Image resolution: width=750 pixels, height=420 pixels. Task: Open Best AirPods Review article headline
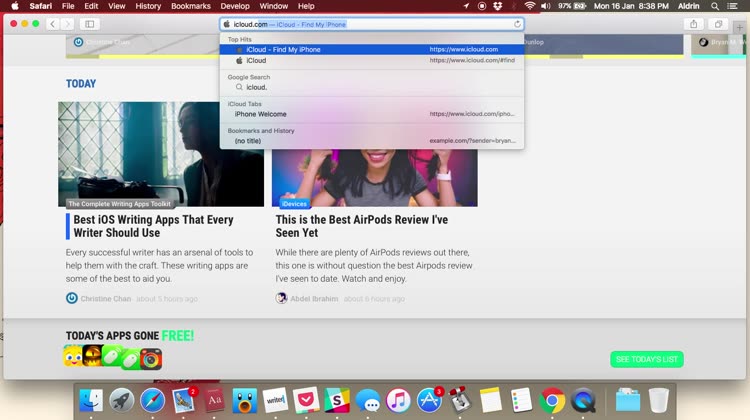click(362, 226)
